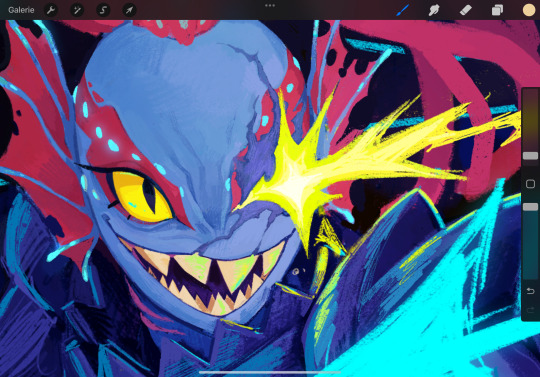The image size is (540, 377).
Task: Open the active color circle picker
Action: (529, 10)
